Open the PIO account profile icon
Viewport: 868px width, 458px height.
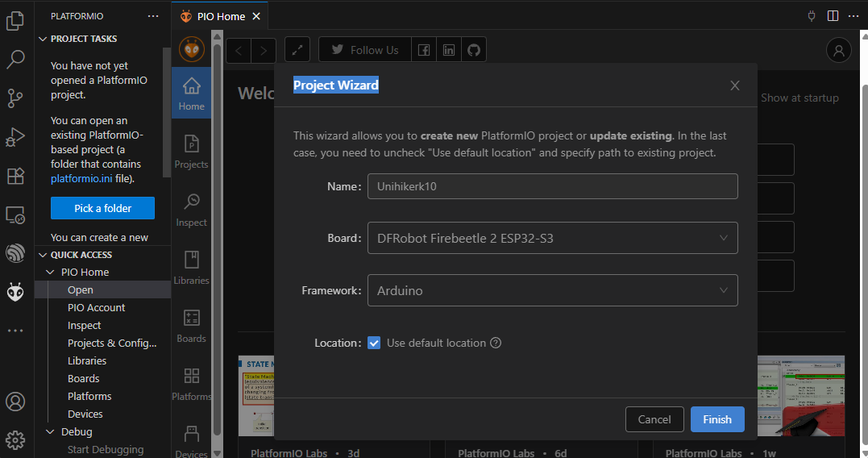coord(839,51)
